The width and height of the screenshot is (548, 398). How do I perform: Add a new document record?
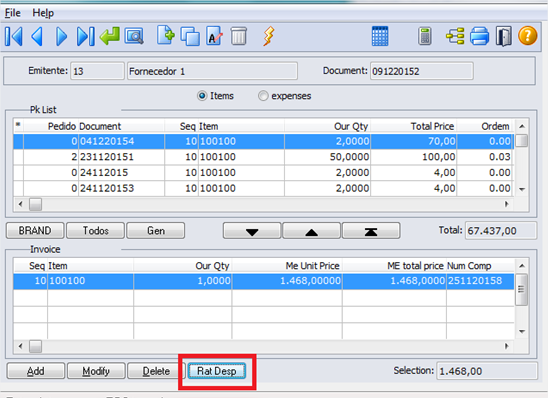166,35
